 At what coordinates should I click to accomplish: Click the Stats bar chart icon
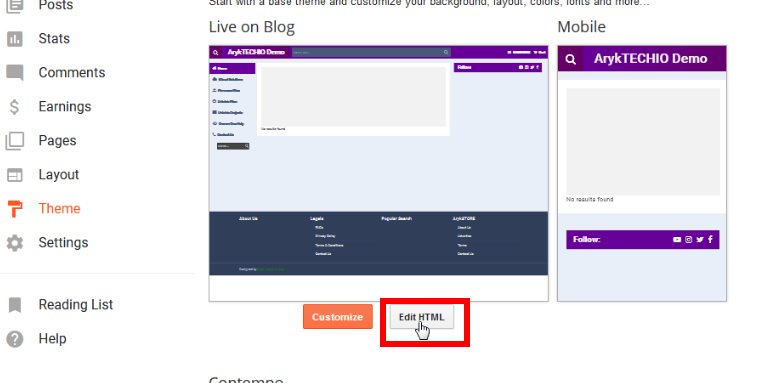pos(15,39)
